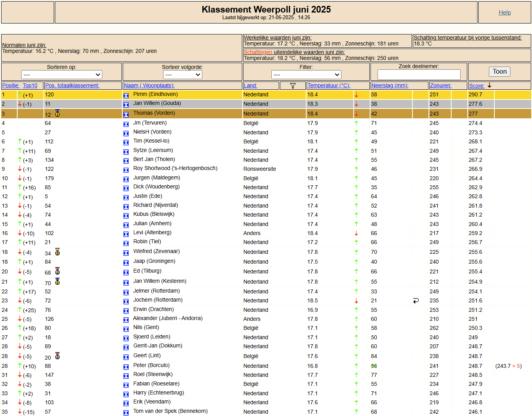The image size is (532, 416).
Task: Click the blue icon next to Pimm (Eindhoven)
Action: point(126,95)
